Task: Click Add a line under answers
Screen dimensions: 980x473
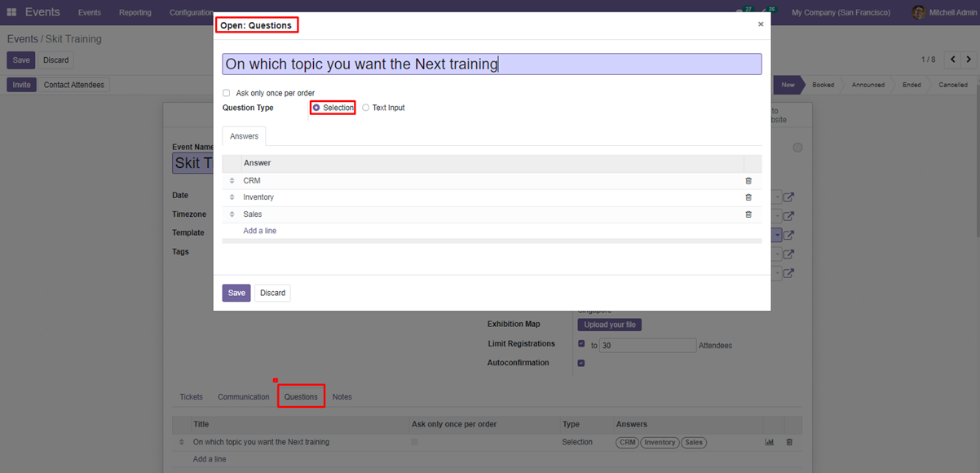Action: [x=259, y=231]
